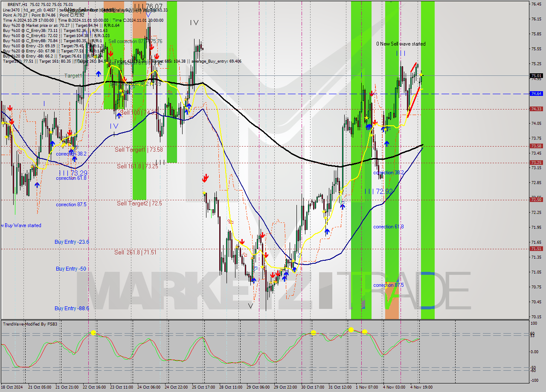The width and height of the screenshot is (546, 392).
Task: Click the '25 Oct 17:00' time axis label
Action: click(x=204, y=387)
